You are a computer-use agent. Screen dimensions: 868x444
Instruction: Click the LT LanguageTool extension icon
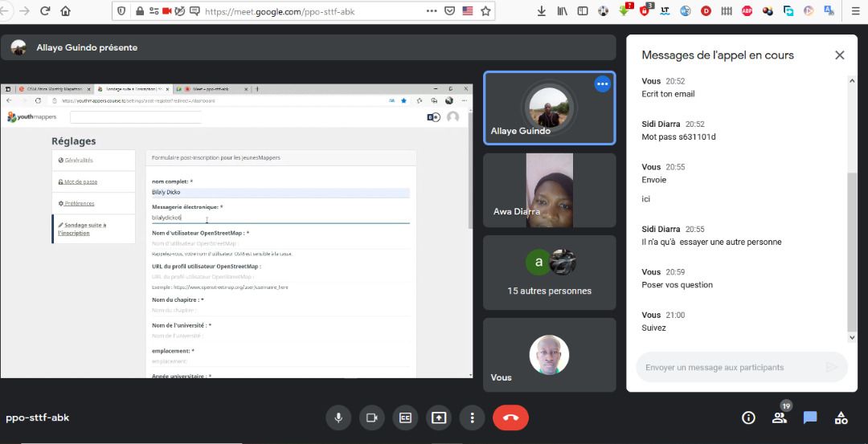point(665,11)
